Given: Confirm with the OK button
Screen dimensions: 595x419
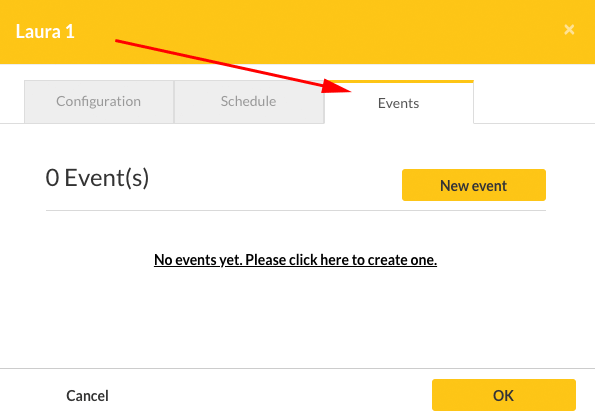Looking at the screenshot, I should point(504,395).
